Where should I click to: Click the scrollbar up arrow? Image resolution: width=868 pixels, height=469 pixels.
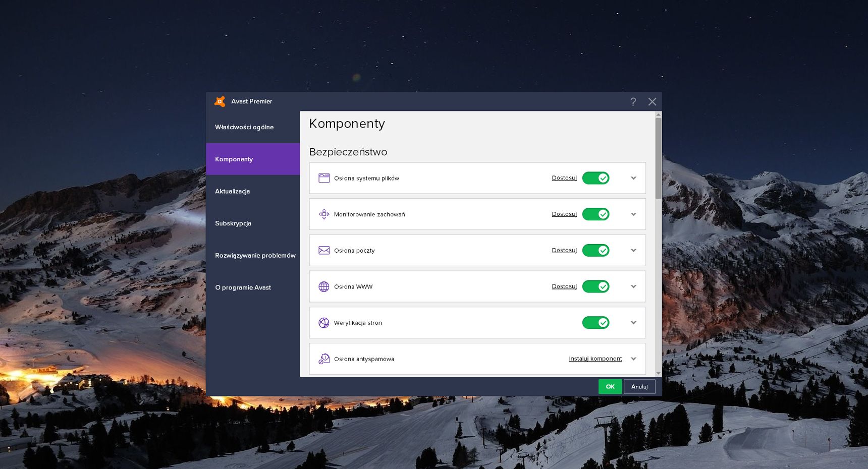coord(658,114)
